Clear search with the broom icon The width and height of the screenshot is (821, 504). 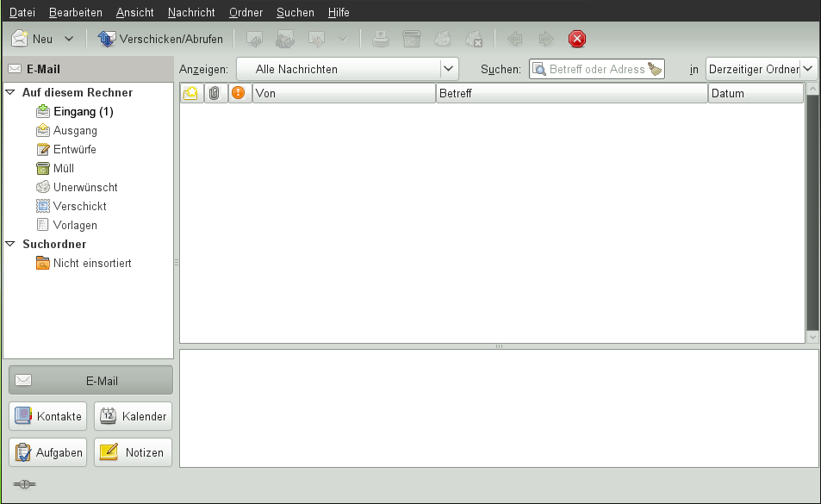[656, 69]
